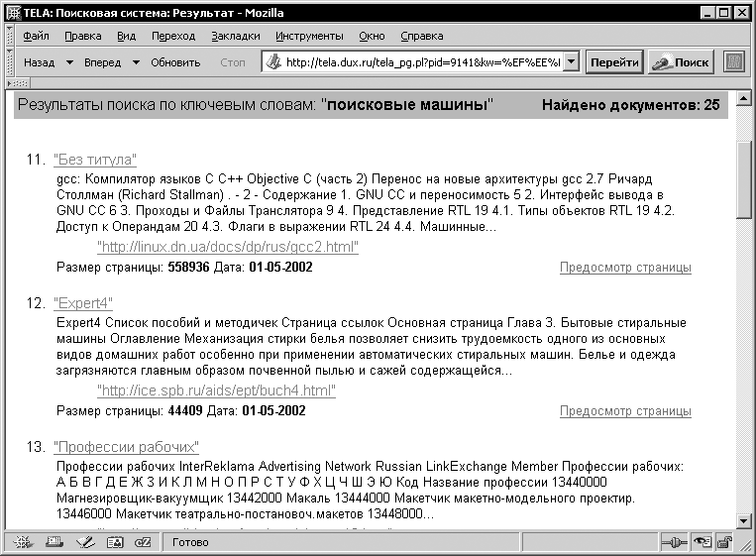756x556 pixels.
Task: Click the vertical scrollbar thumb
Action: click(x=743, y=179)
